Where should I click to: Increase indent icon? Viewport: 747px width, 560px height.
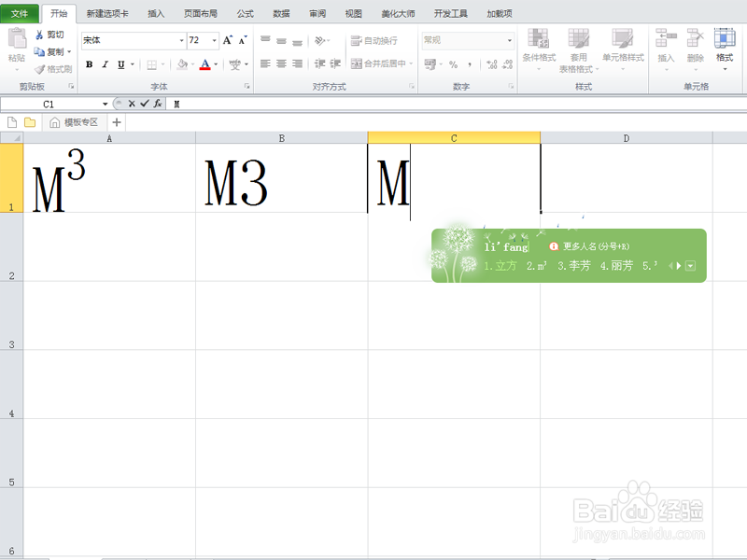335,63
